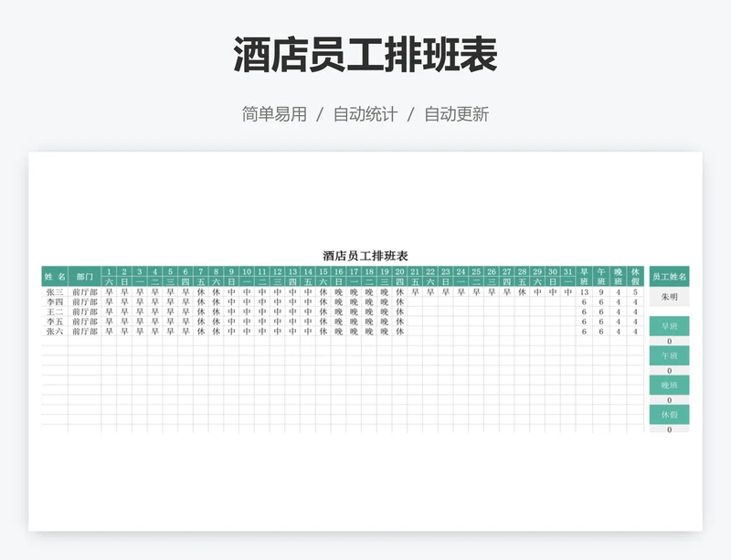Select the 晚班 total column header in the table
Screen dimensions: 731x560
coord(619,277)
